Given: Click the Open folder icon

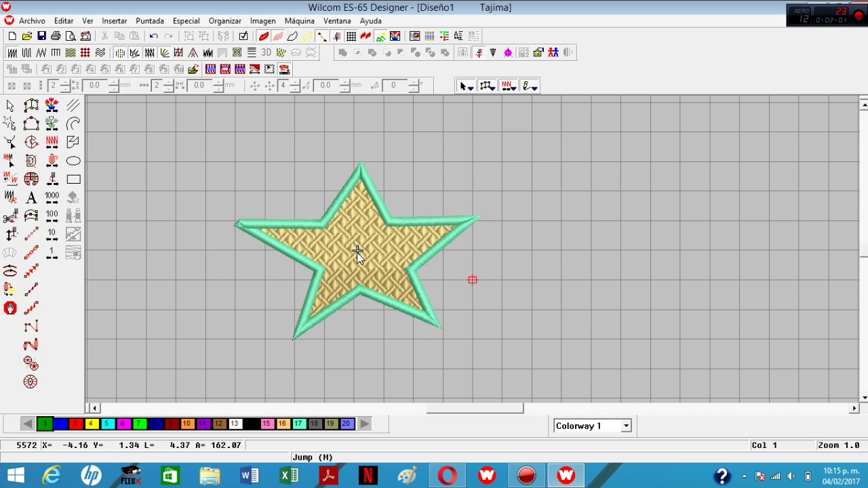Looking at the screenshot, I should [x=27, y=36].
